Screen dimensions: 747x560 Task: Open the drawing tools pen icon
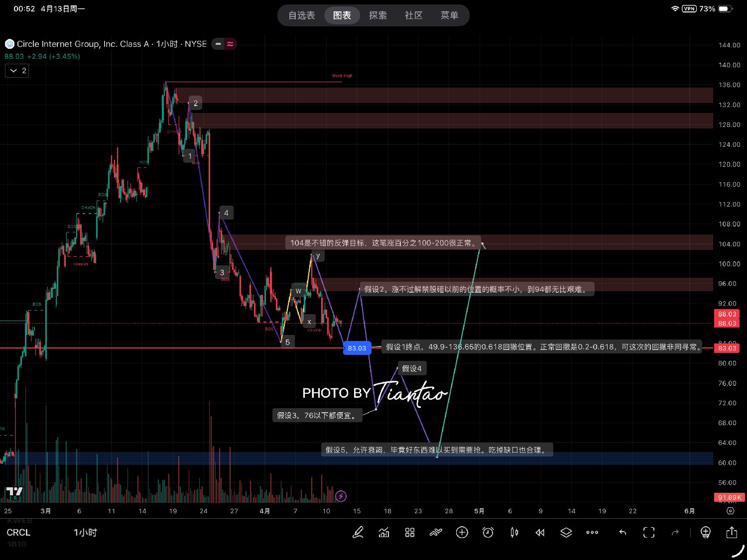click(358, 533)
